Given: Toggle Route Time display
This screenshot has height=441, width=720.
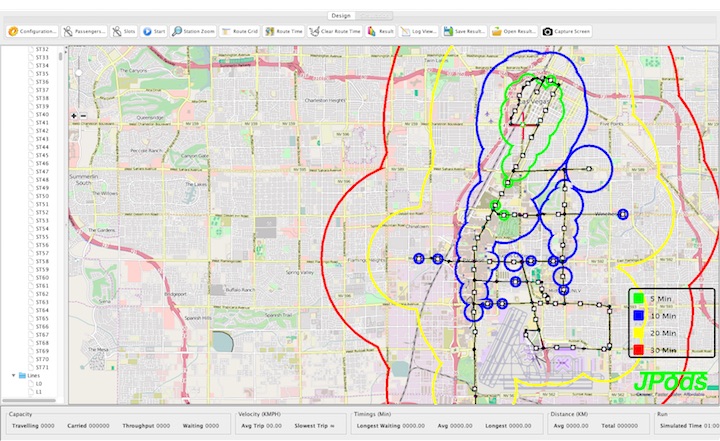Looking at the screenshot, I should pos(285,32).
